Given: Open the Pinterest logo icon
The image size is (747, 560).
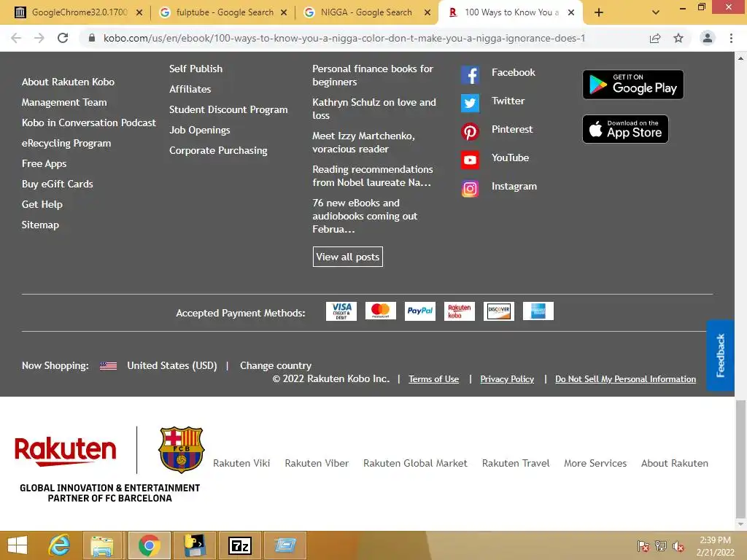Looking at the screenshot, I should pos(470,132).
